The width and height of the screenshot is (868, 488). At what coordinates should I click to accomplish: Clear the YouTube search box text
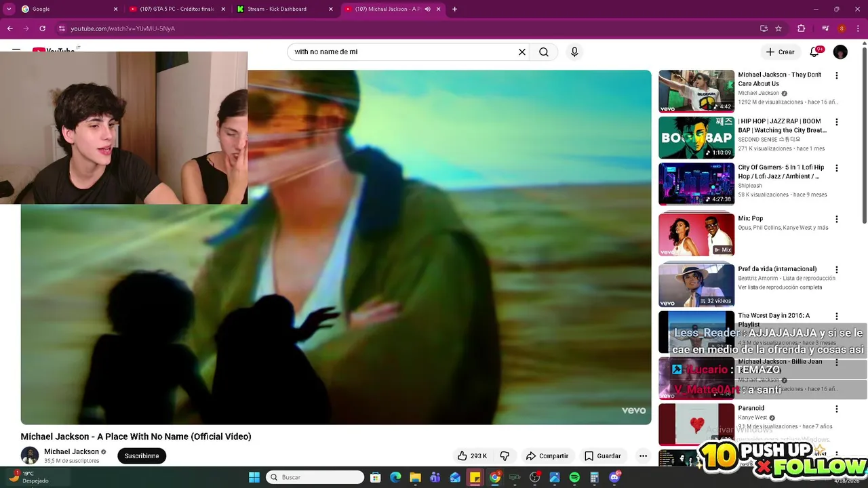[x=522, y=52]
